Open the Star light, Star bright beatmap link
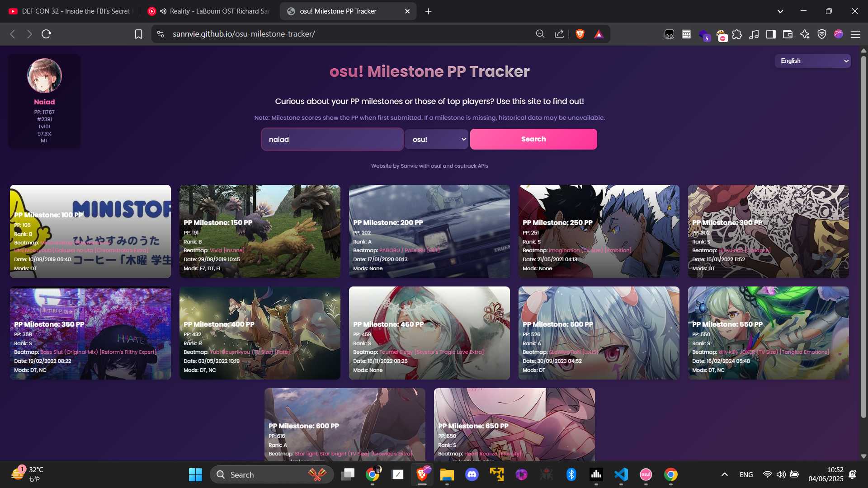Viewport: 868px width, 488px height. point(353,454)
